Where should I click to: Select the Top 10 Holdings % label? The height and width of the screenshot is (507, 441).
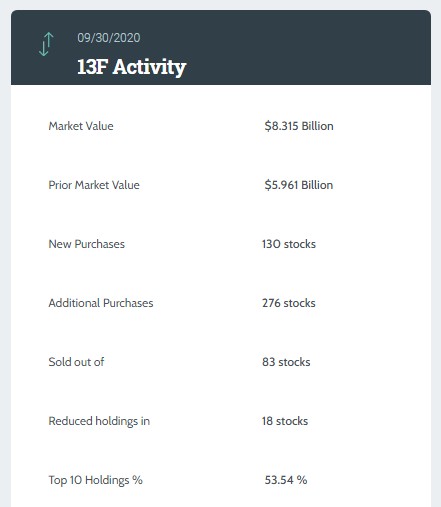click(x=96, y=480)
